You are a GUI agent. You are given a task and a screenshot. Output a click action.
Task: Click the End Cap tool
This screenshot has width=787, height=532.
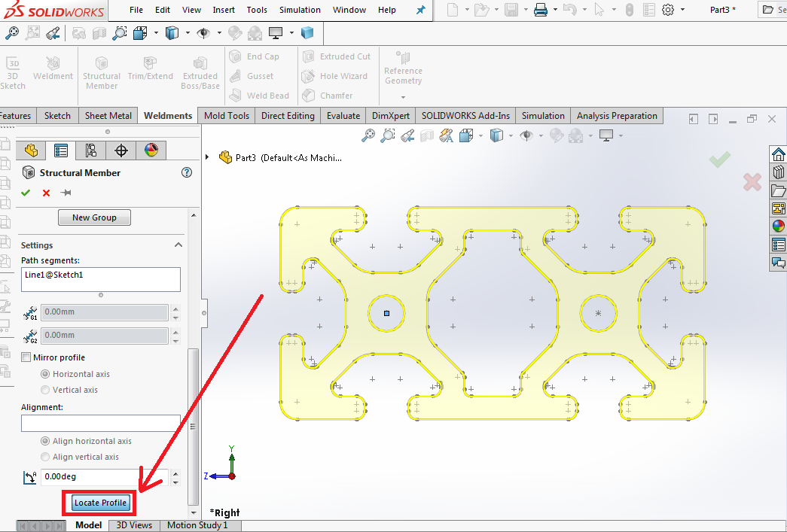[x=255, y=56]
